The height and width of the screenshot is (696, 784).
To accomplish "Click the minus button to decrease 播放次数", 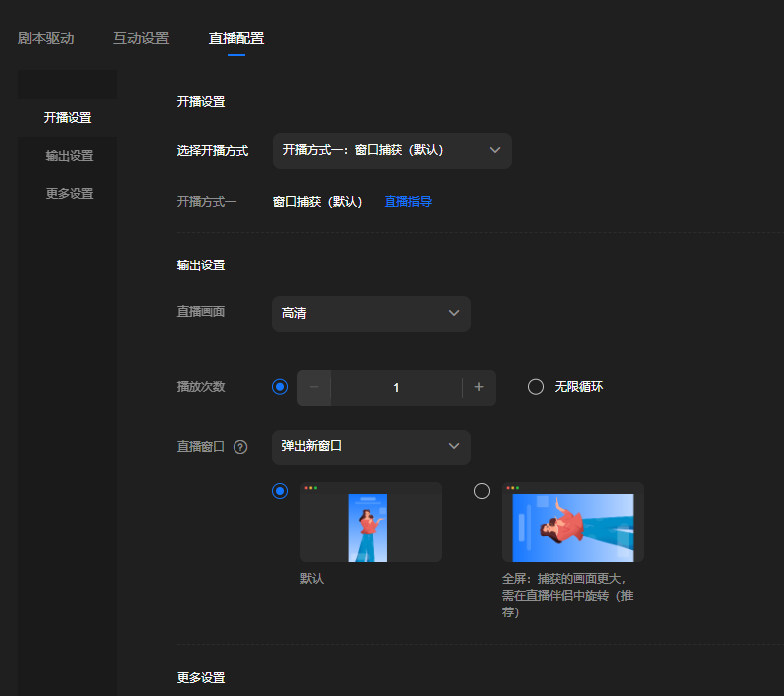I will point(314,387).
